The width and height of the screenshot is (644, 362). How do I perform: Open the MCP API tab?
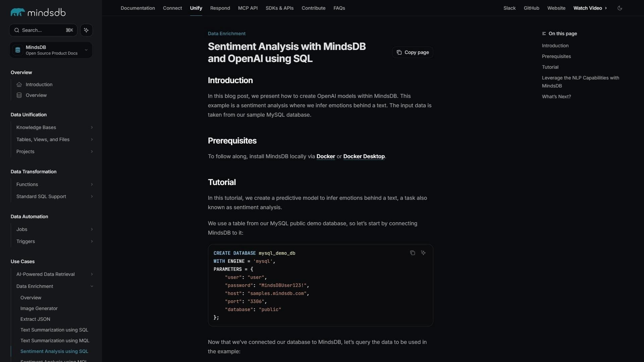coord(248,8)
